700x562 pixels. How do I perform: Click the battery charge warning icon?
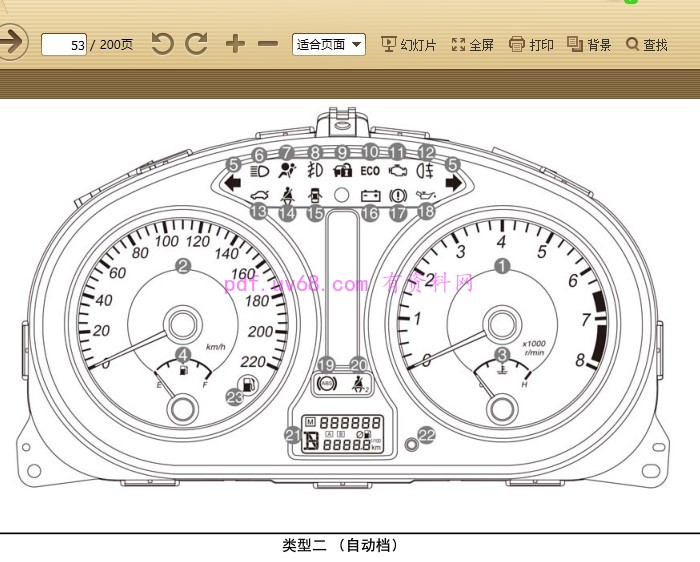[370, 195]
